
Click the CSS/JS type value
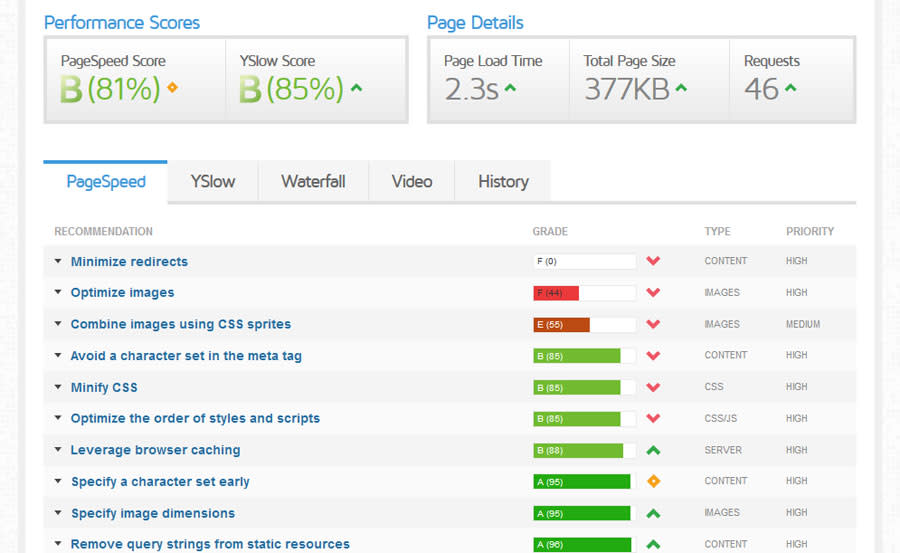[x=720, y=418]
